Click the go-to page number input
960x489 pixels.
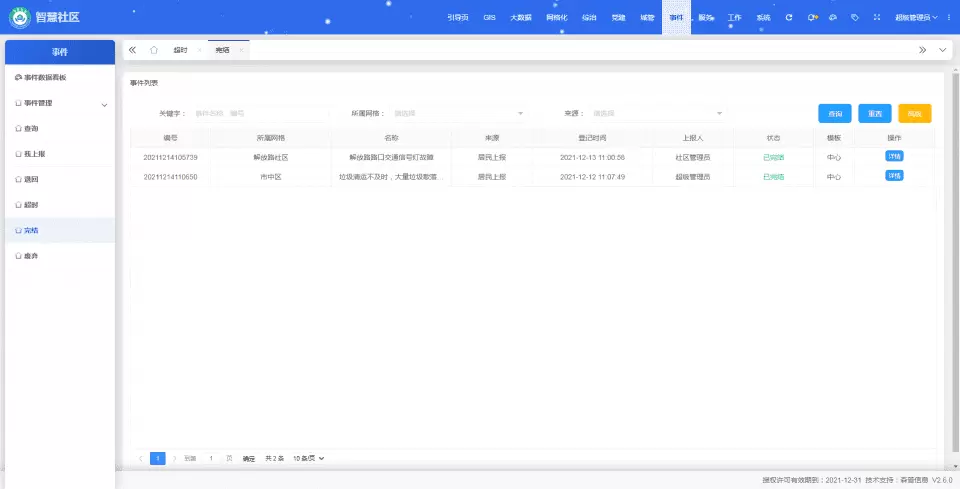point(211,458)
